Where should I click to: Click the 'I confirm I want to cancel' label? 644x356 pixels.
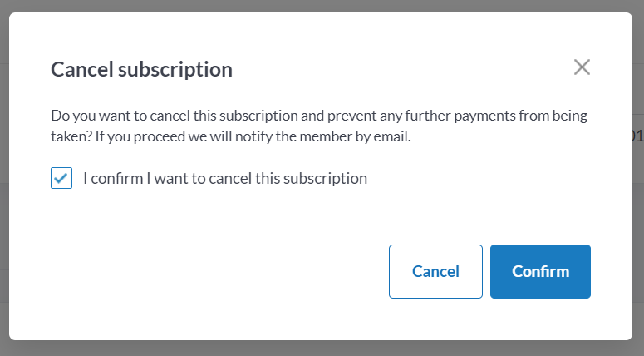225,178
